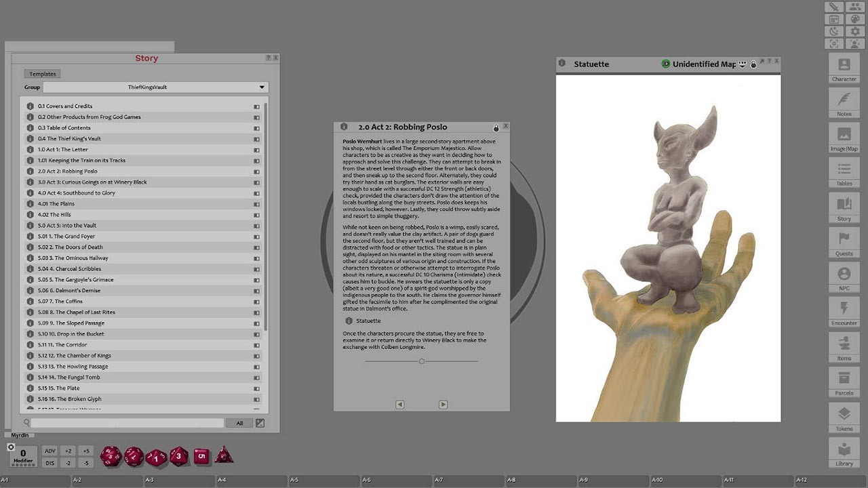Roll the red twenty-sided die
This screenshot has height=488, width=868.
[x=110, y=455]
